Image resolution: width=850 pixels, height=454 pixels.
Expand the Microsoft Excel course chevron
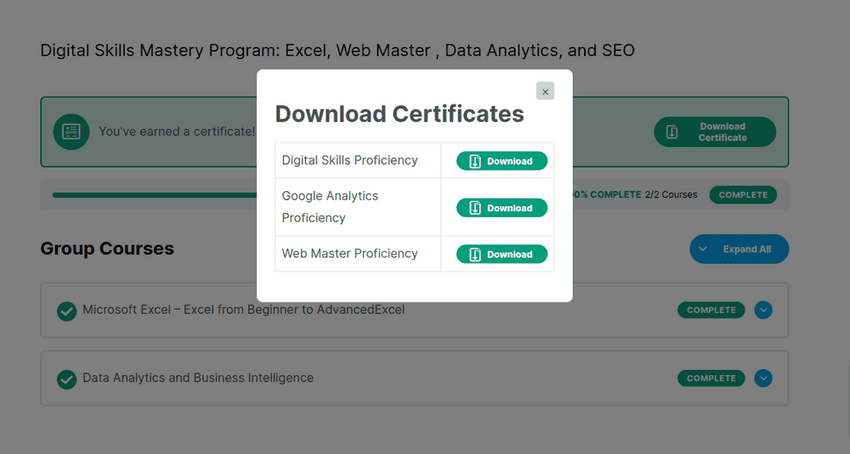tap(763, 310)
